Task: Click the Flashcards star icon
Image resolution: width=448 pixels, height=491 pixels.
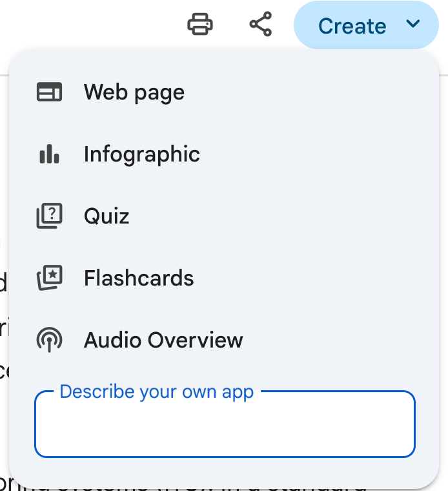Action: 49,278
